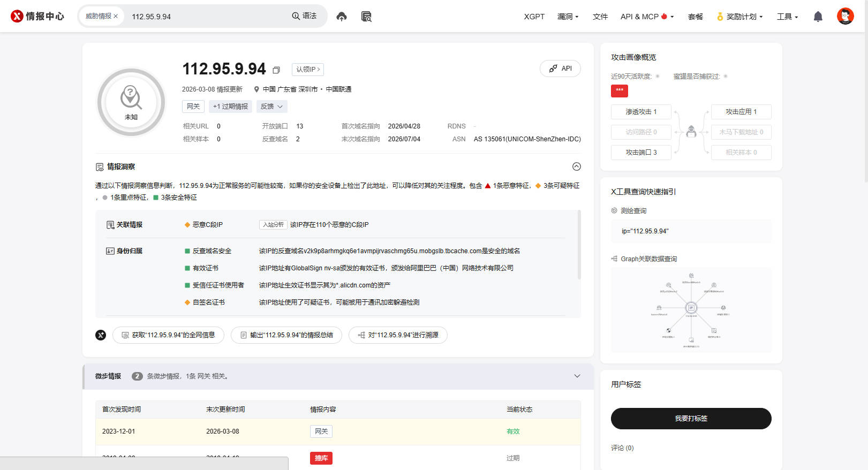The image size is (868, 470).
Task: Open the batch query icon beside upload
Action: click(x=366, y=17)
